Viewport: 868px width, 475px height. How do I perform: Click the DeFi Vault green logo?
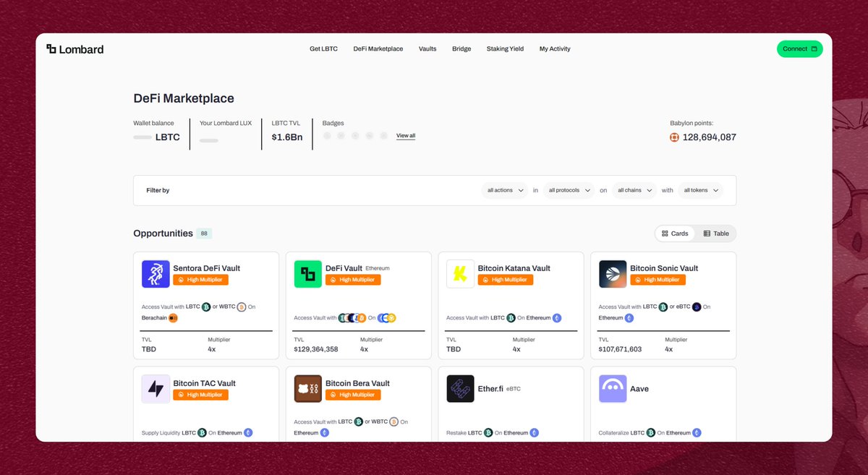click(x=308, y=274)
